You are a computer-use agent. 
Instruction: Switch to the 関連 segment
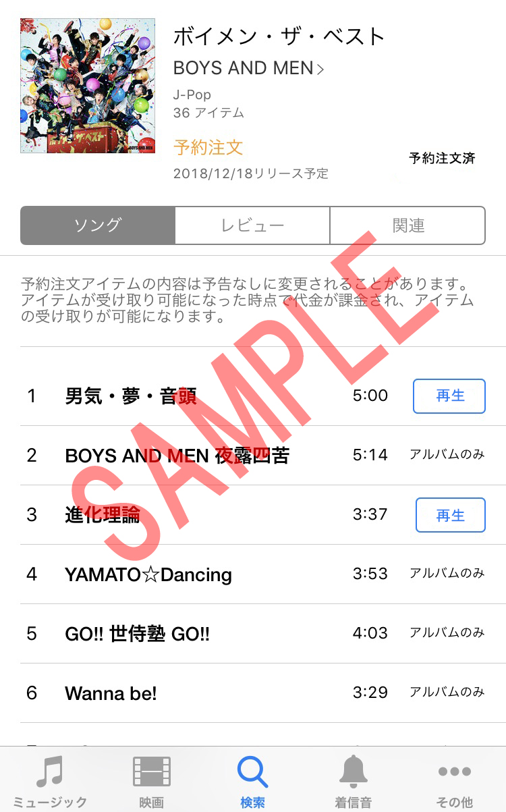pos(407,225)
